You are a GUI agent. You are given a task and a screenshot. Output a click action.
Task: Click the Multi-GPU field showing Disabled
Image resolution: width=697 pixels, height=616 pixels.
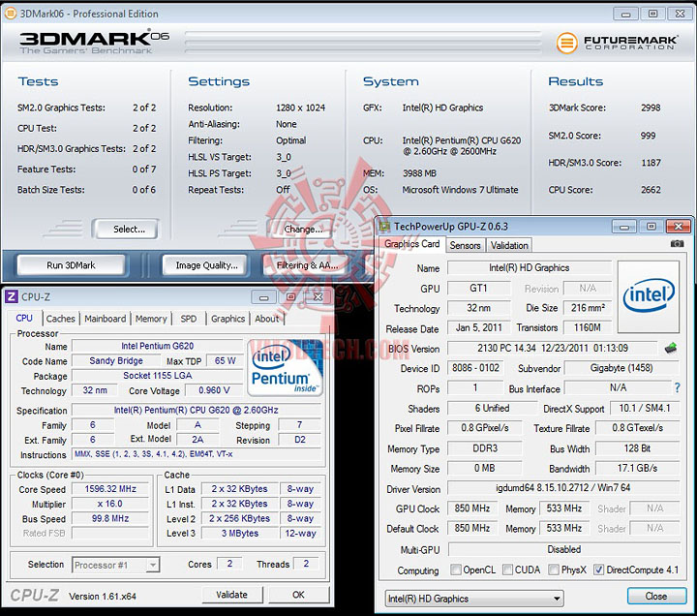564,550
